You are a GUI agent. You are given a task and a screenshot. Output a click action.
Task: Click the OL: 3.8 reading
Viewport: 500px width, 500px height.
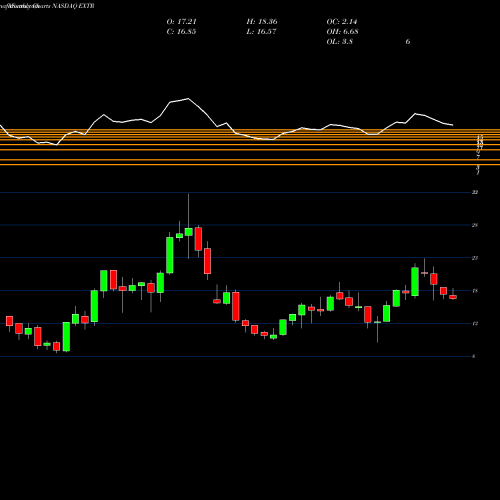(339, 42)
